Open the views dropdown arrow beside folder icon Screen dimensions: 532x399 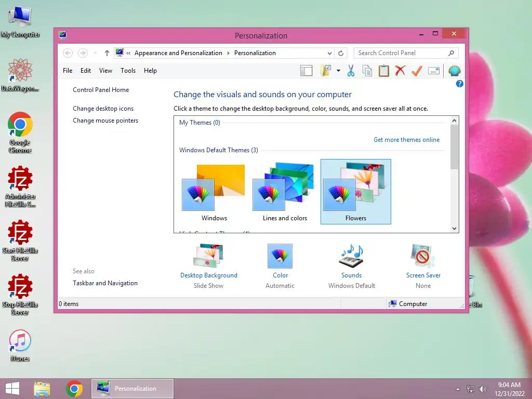coord(338,71)
